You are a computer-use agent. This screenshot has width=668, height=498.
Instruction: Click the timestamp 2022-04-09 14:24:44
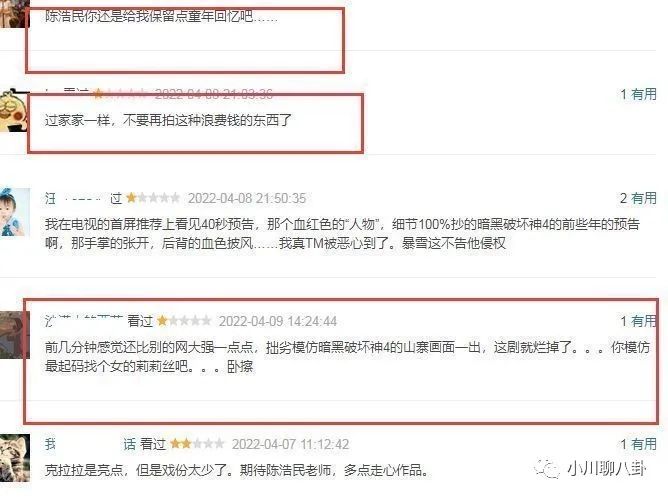tap(278, 321)
